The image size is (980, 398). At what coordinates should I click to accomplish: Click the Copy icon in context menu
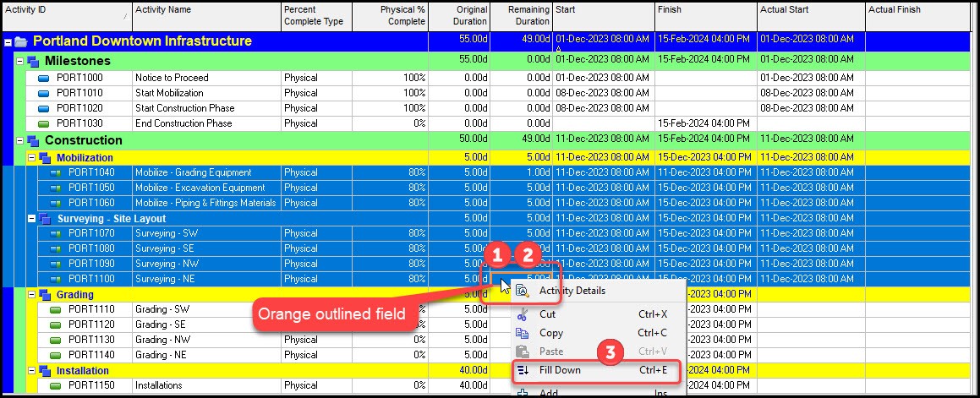[x=523, y=333]
